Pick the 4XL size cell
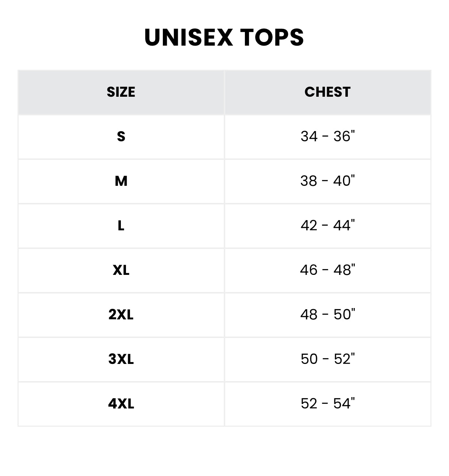 [x=121, y=404]
